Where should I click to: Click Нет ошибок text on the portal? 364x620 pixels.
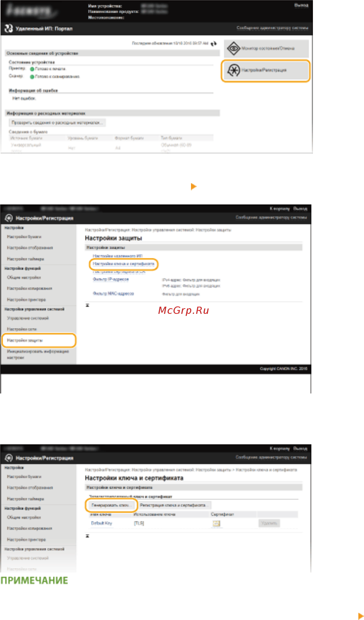(x=24, y=98)
